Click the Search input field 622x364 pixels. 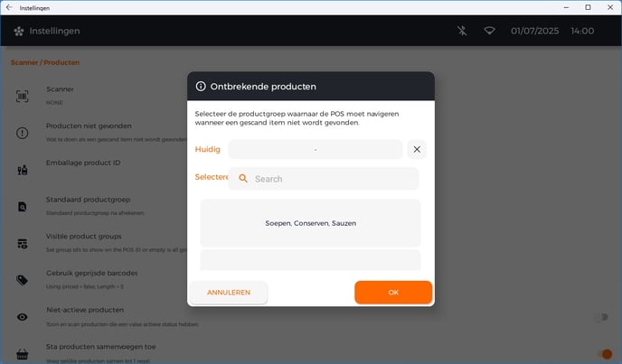click(x=324, y=179)
